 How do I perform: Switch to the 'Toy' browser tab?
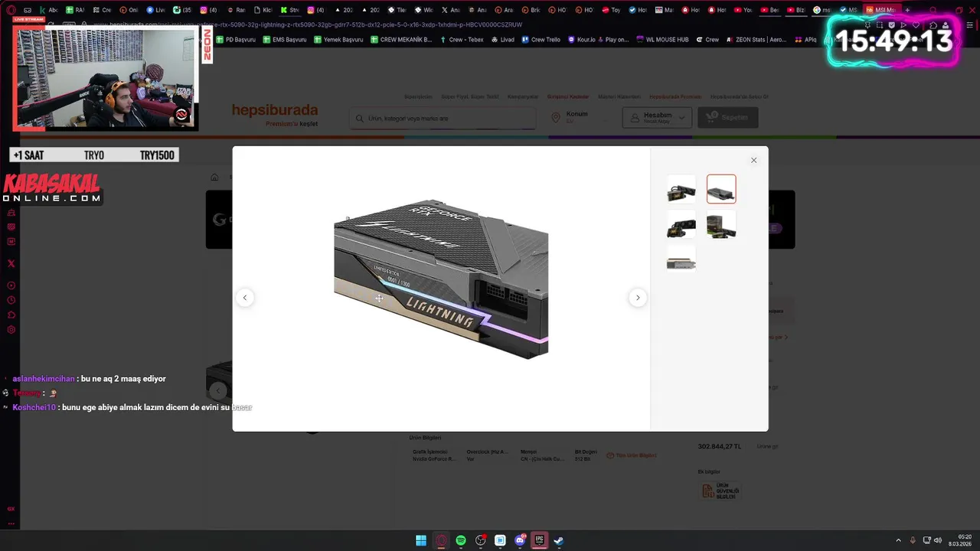point(611,10)
